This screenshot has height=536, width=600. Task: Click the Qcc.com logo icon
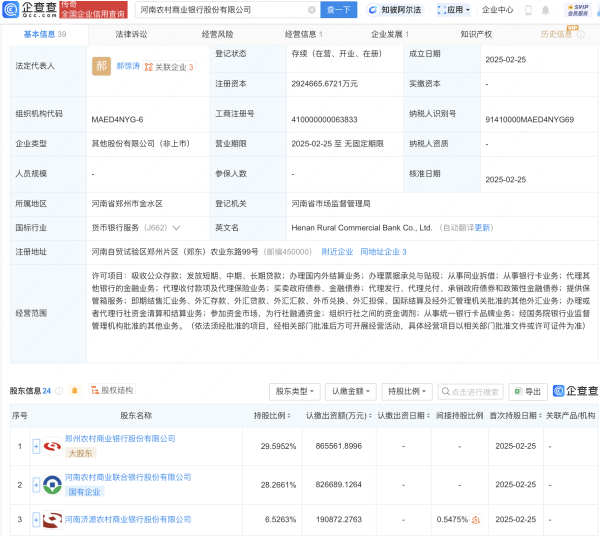10,10
